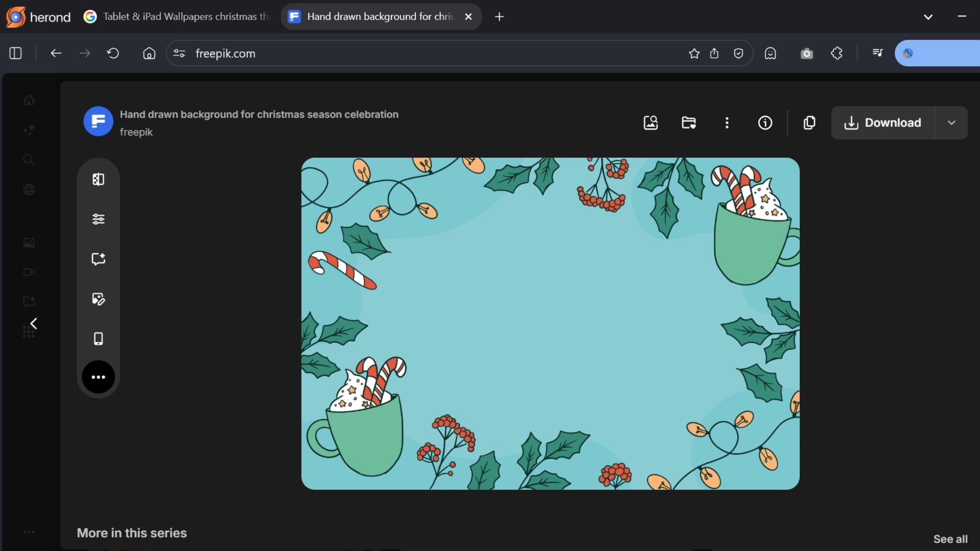This screenshot has width=980, height=551.
Task: View image info via the info icon
Action: (x=765, y=122)
